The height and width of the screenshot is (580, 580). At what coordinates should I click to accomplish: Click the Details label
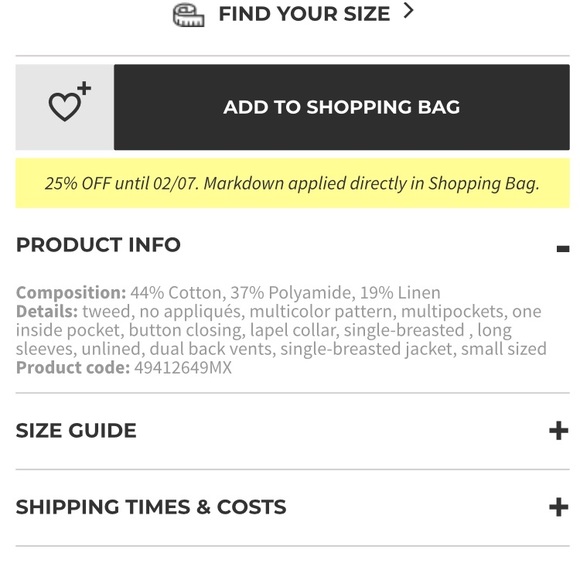(47, 311)
